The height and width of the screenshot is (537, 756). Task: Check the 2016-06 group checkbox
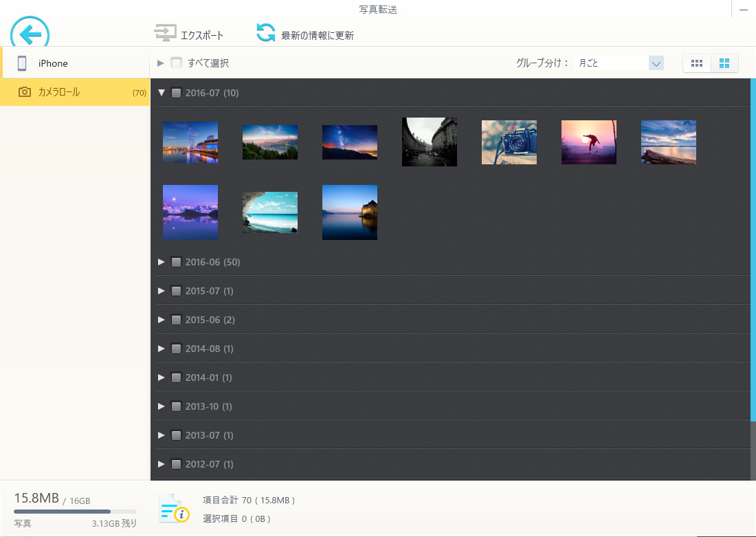click(x=177, y=262)
